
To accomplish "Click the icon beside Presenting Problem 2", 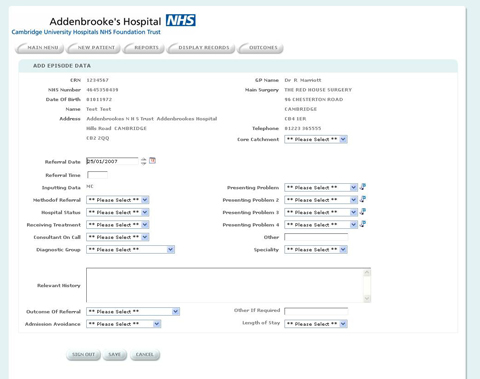I will pos(363,199).
